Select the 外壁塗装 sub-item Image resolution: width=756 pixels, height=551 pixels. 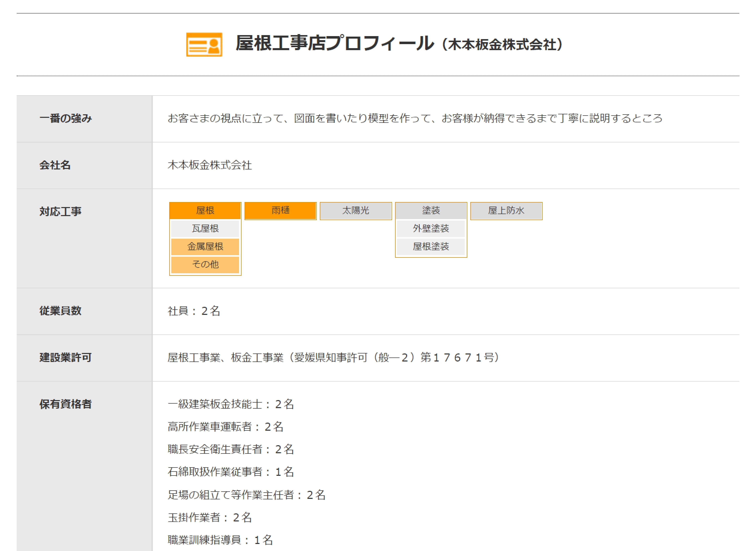coord(431,228)
